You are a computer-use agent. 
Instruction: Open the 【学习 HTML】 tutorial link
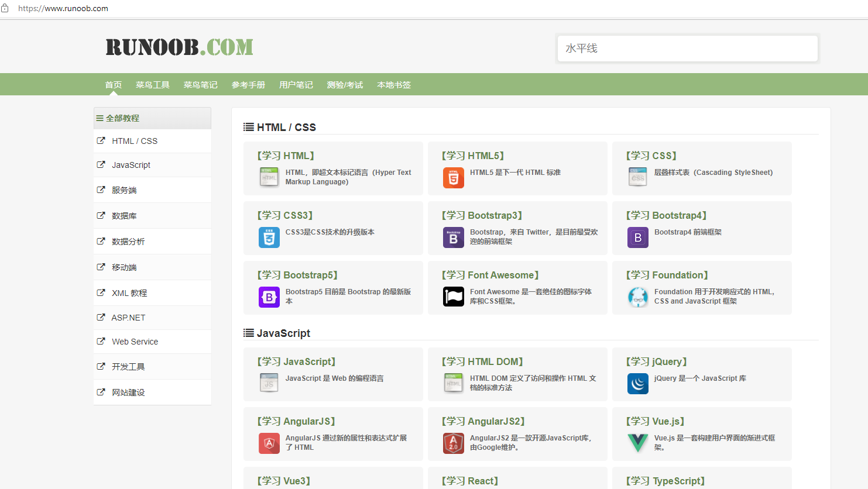pos(286,156)
